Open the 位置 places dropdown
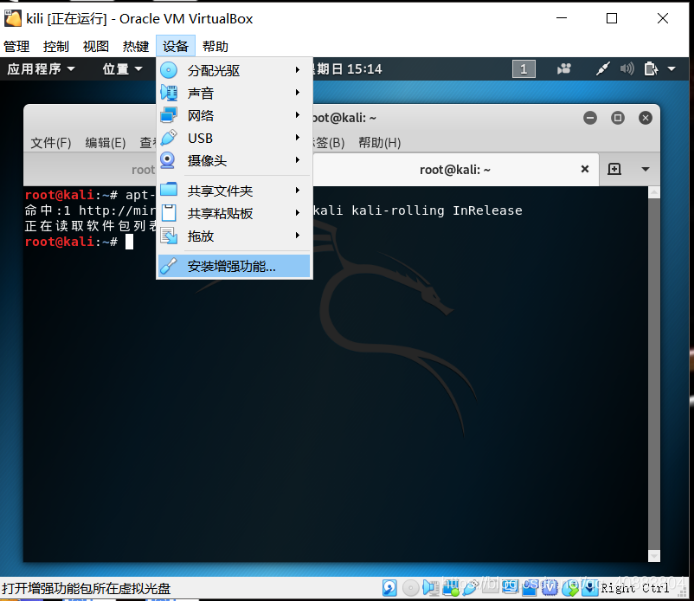The height and width of the screenshot is (602, 695). (x=122, y=69)
